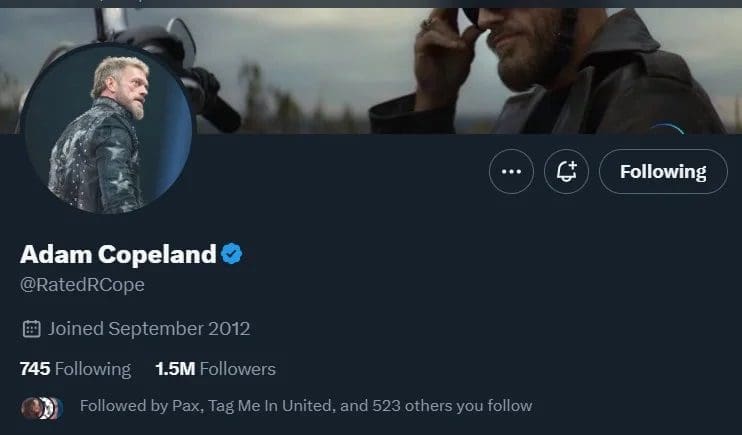742x435 pixels.
Task: Select the Adam Copeland display name
Action: (x=118, y=254)
